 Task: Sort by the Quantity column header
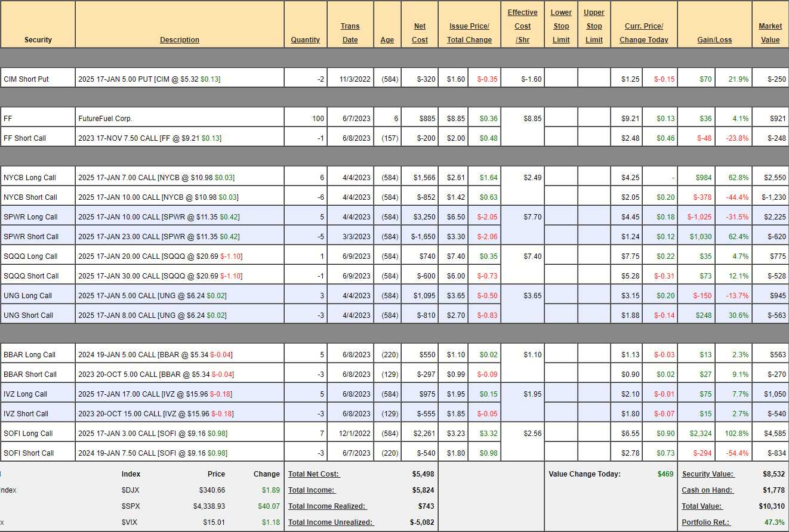click(305, 40)
